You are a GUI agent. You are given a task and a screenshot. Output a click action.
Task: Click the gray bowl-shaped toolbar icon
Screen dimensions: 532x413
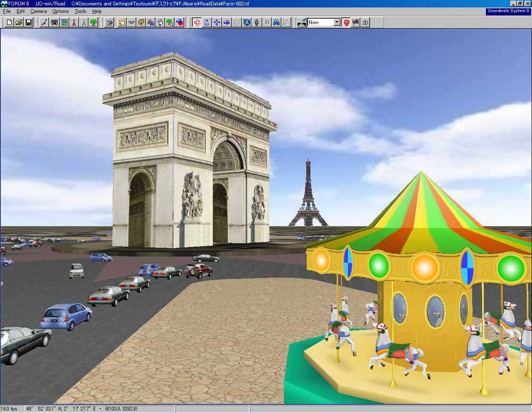pos(131,22)
